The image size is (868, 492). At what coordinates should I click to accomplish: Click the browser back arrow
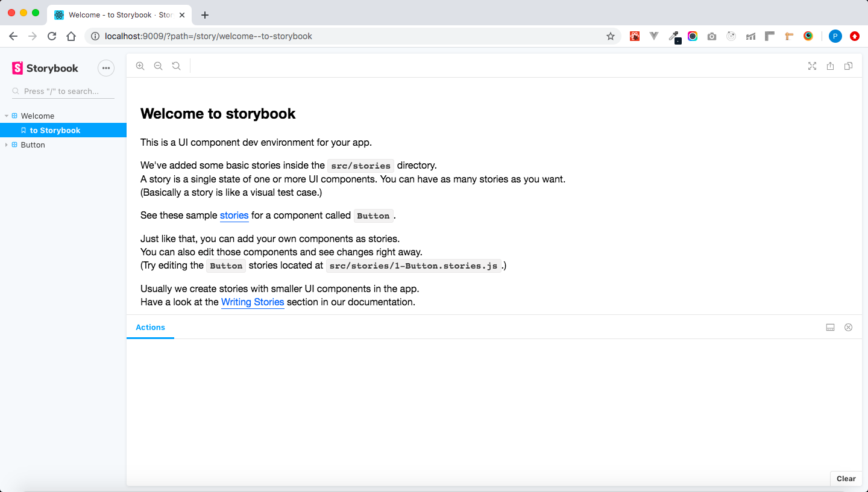click(x=13, y=36)
